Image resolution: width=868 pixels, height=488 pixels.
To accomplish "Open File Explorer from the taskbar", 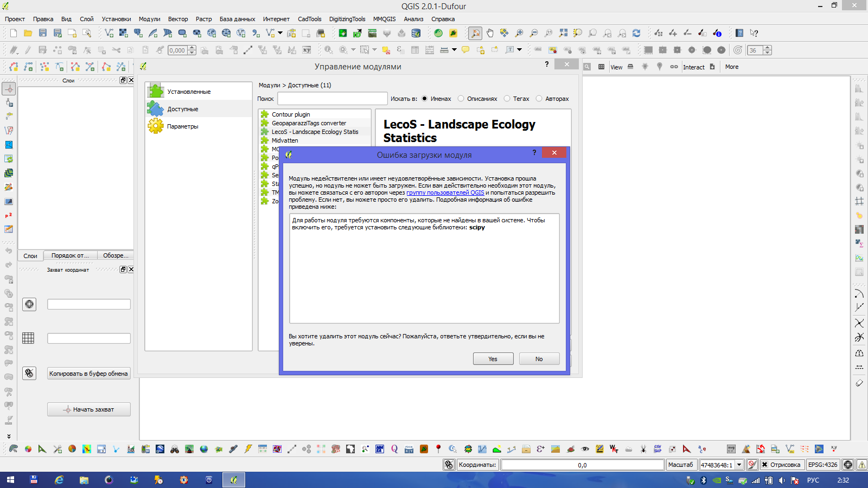I will [84, 480].
